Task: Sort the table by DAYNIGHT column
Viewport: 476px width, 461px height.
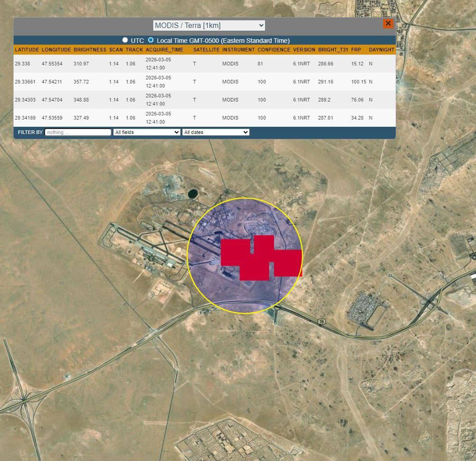Action: click(x=381, y=50)
